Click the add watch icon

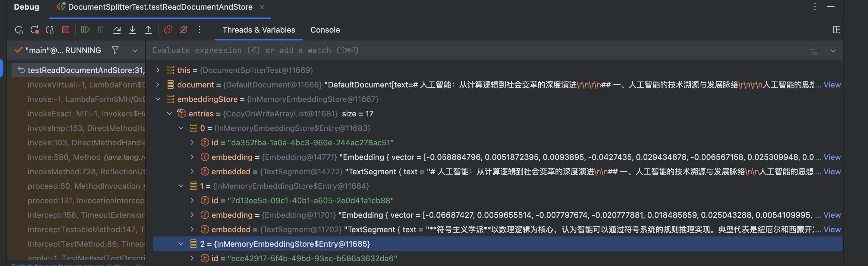[813, 51]
